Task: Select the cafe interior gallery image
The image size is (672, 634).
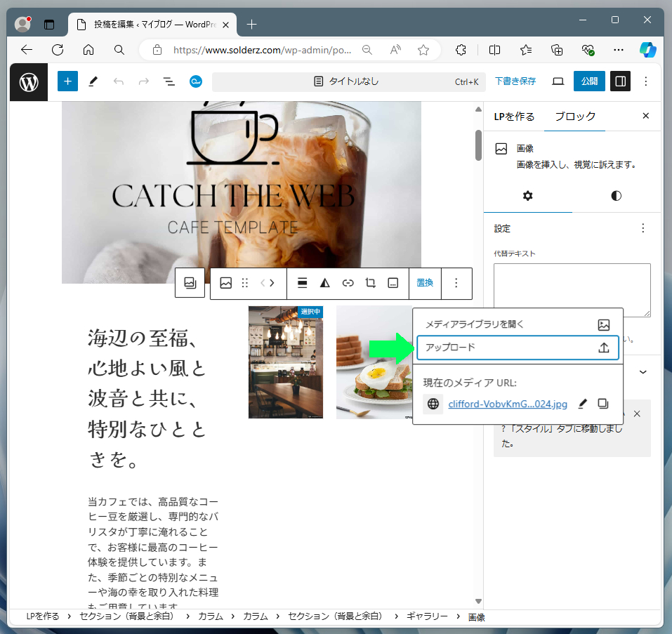Action: [286, 362]
